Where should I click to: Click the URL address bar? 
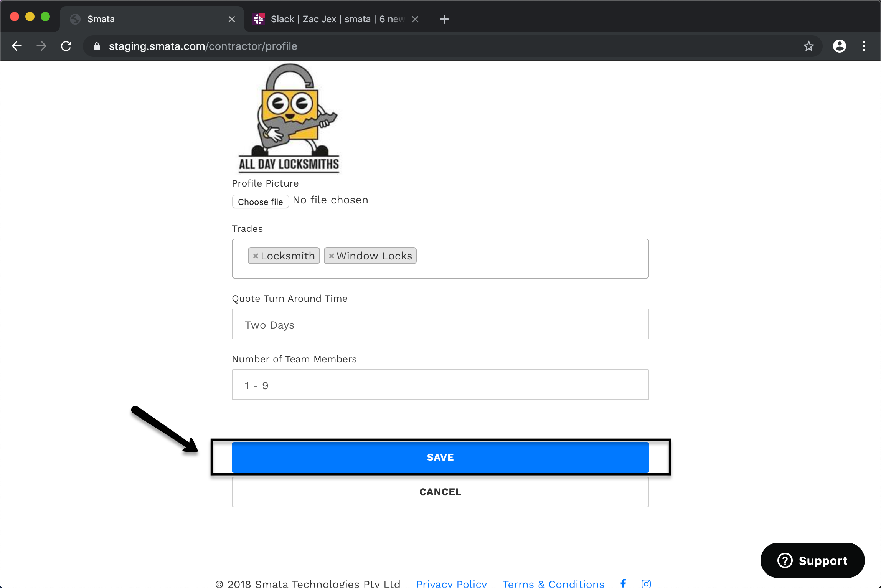tap(453, 46)
